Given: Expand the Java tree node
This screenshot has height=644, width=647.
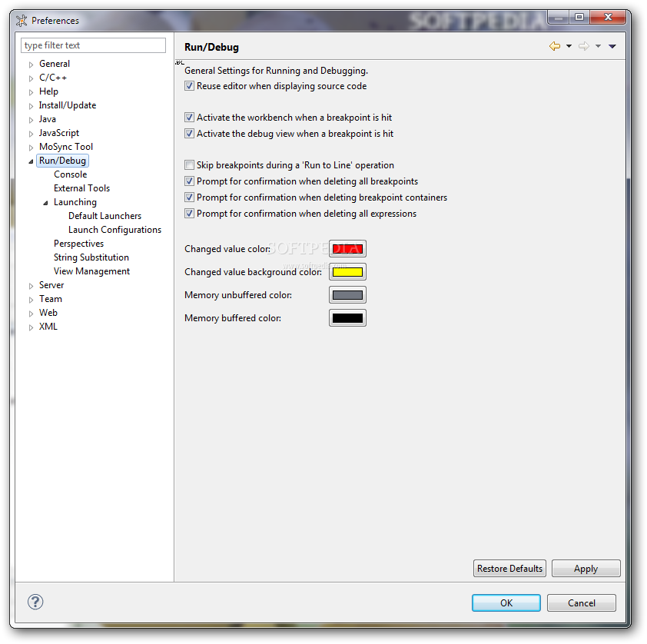Looking at the screenshot, I should point(31,120).
